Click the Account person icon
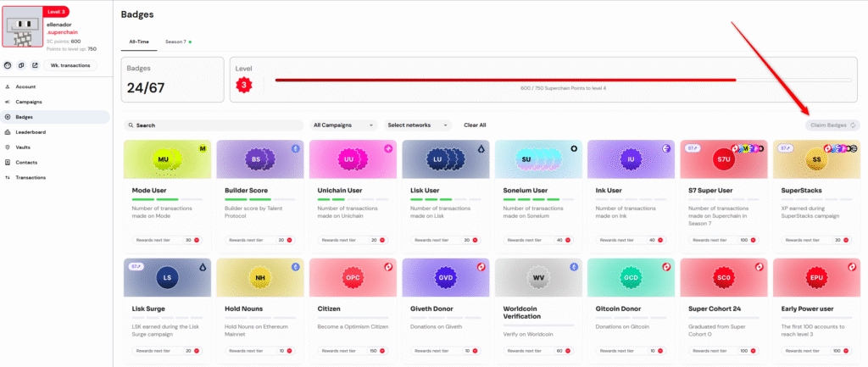 (7, 87)
